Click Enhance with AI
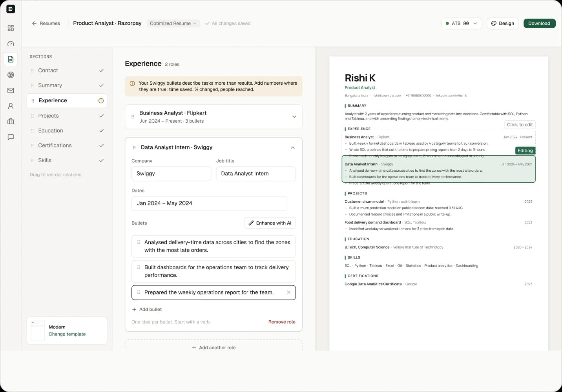The height and width of the screenshot is (392, 562). pyautogui.click(x=270, y=223)
